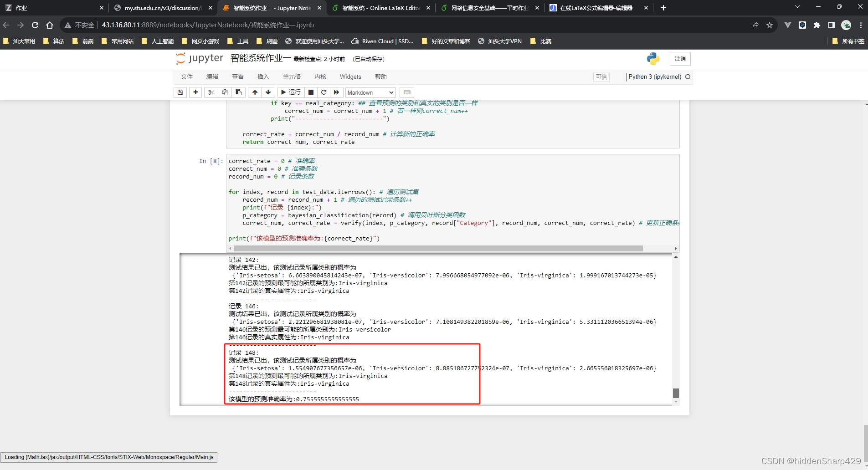Open the 算法 bookmark folder
Screen dimensions: 868x470
54,41
